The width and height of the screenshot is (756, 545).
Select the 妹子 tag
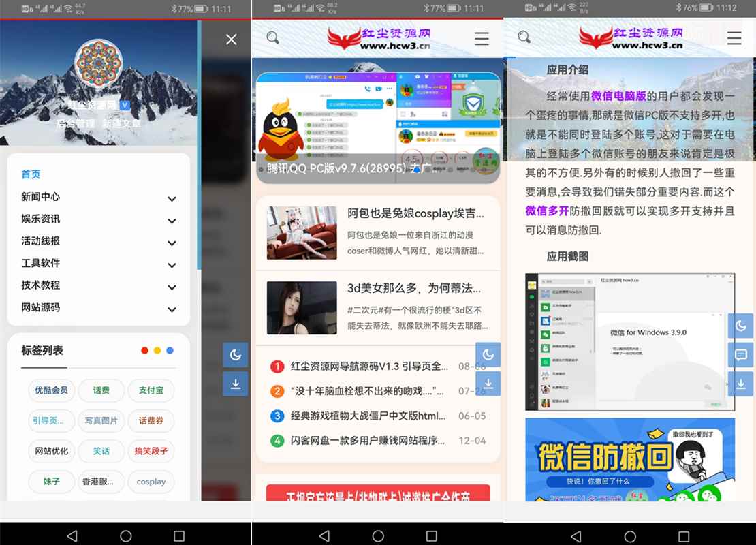pos(52,482)
